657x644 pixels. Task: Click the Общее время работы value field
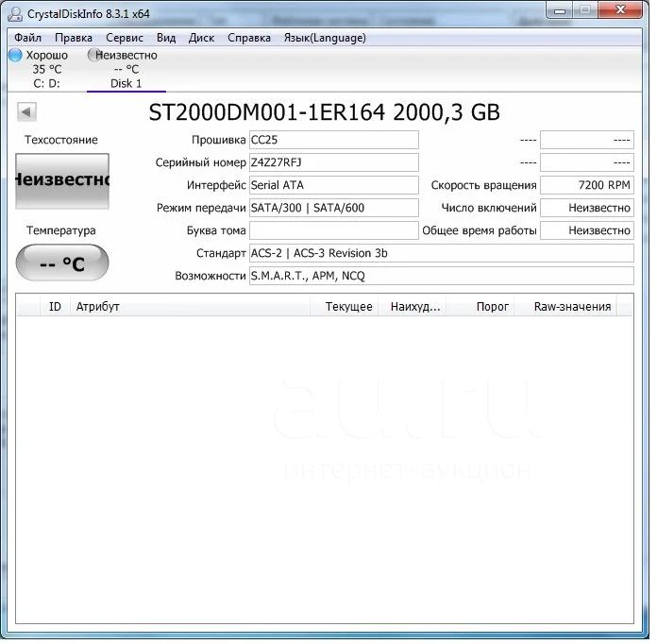[x=586, y=230]
